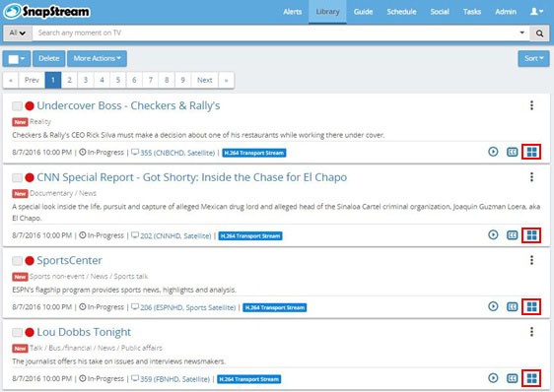The height and width of the screenshot is (392, 554).
Task: Open the CNN Special Report title link
Action: (x=192, y=177)
